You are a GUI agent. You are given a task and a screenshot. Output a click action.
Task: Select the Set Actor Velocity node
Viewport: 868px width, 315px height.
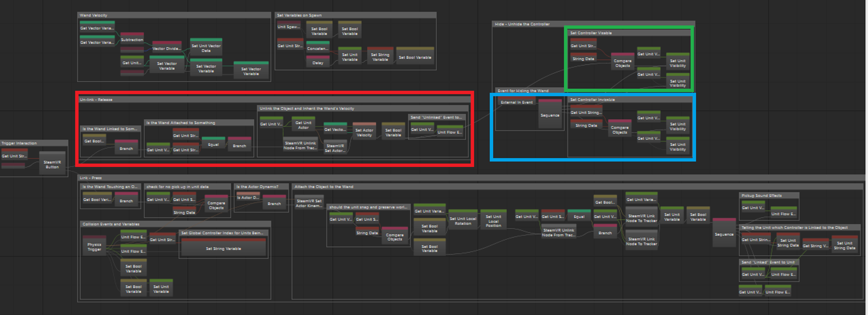pyautogui.click(x=364, y=131)
